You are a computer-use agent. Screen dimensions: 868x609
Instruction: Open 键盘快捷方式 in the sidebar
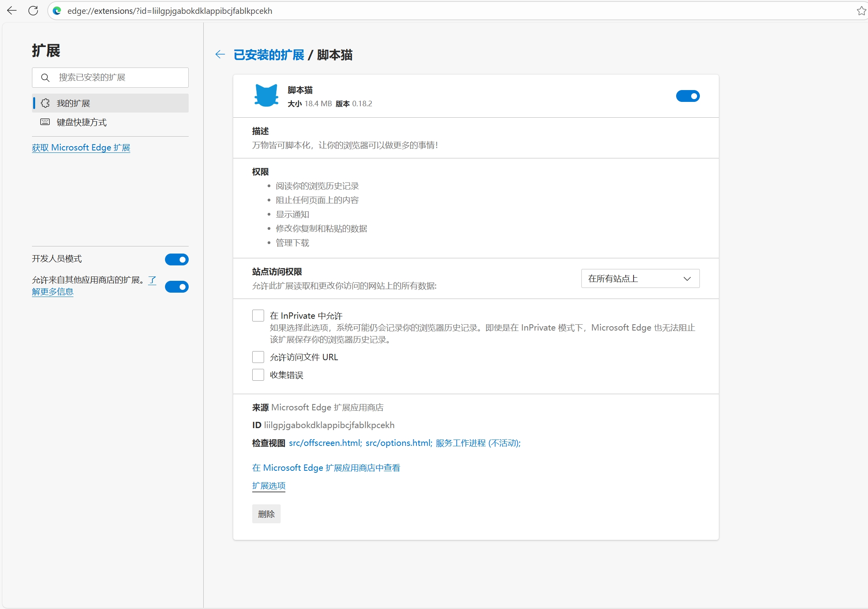pos(110,122)
